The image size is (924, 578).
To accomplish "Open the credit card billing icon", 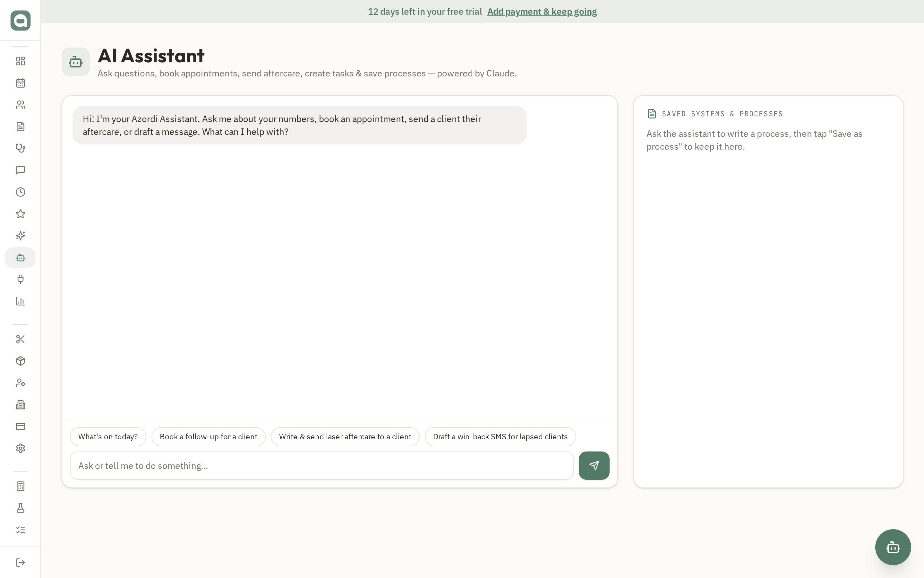I will coord(20,426).
